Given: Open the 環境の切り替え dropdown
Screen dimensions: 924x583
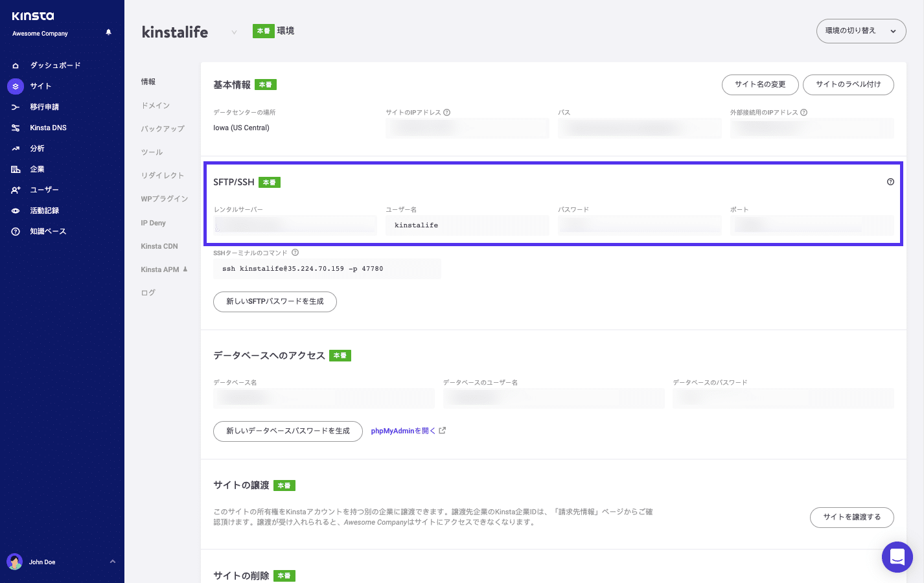Looking at the screenshot, I should pos(861,30).
